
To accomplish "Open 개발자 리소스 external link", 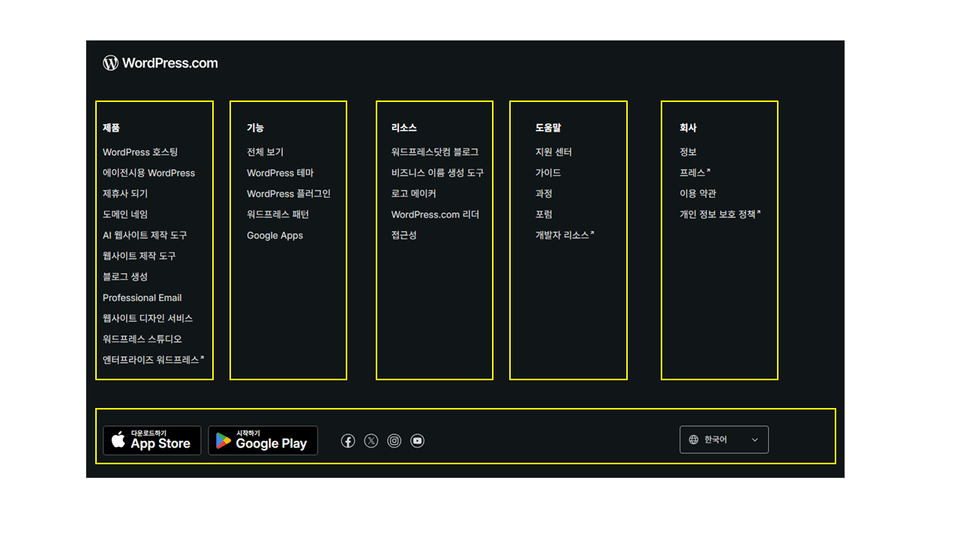I will pos(564,235).
